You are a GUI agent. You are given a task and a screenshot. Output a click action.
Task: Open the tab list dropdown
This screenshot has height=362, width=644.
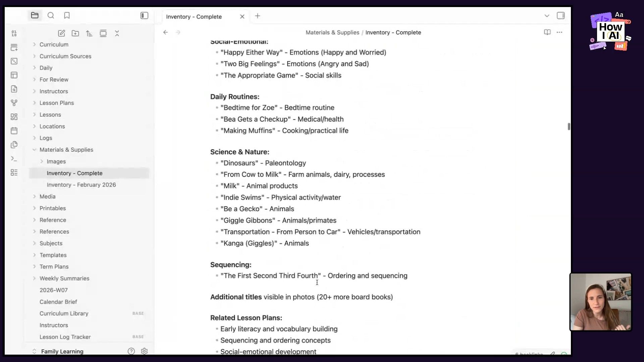547,16
